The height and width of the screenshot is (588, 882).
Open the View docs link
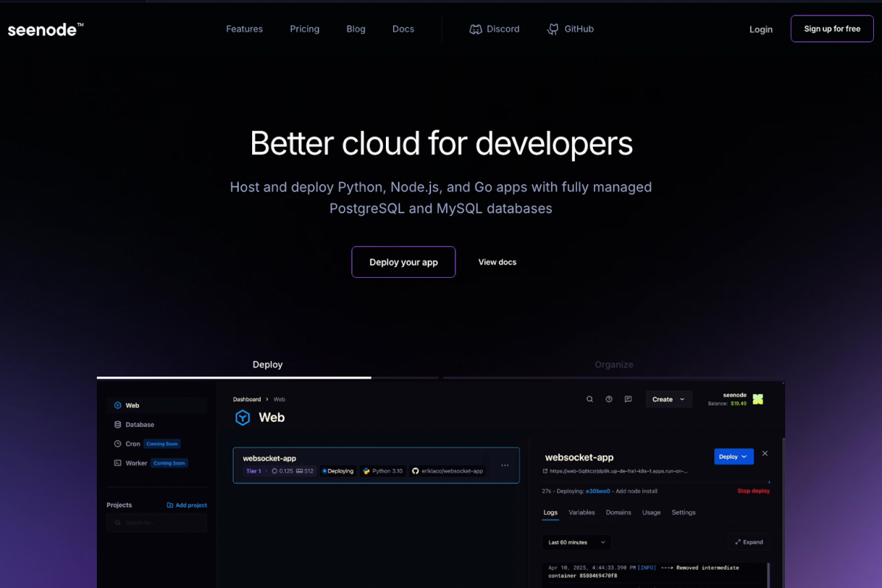click(x=497, y=262)
